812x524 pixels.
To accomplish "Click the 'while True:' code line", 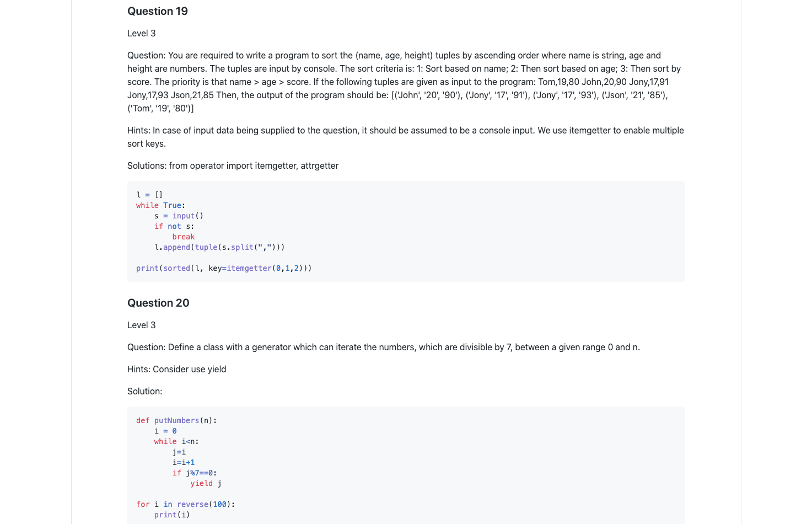I will pyautogui.click(x=161, y=205).
